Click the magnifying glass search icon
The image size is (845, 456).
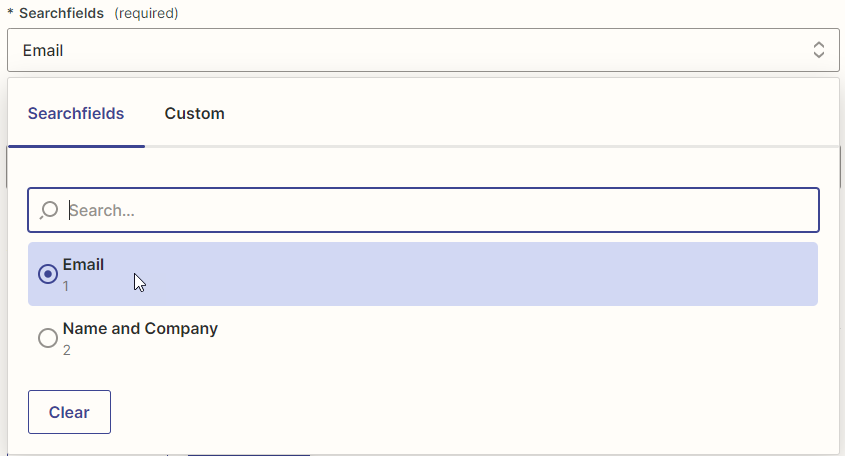pyautogui.click(x=49, y=210)
